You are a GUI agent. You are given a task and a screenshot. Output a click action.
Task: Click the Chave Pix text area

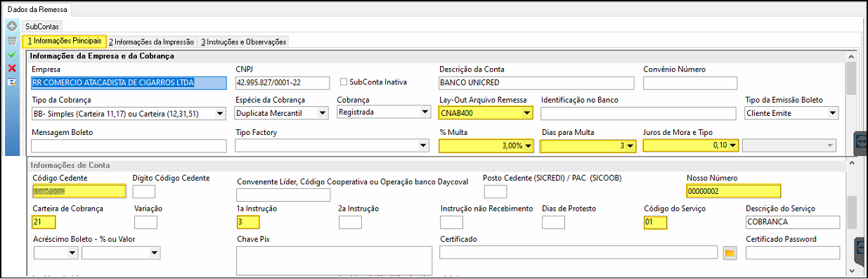click(334, 260)
